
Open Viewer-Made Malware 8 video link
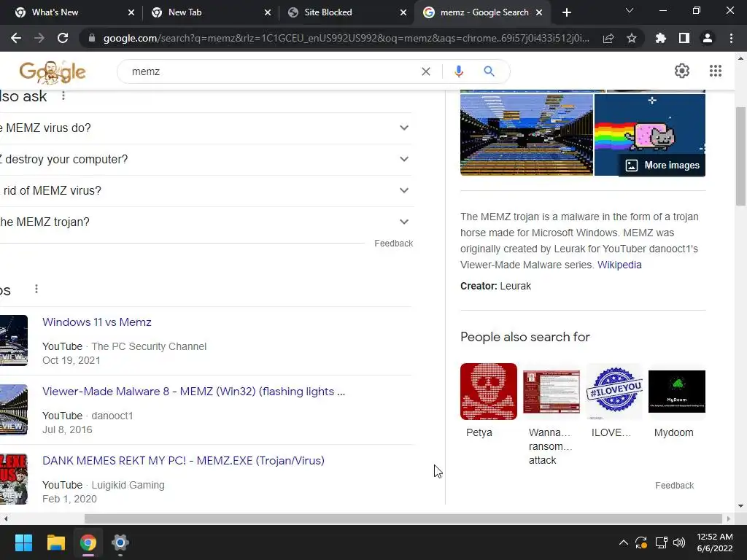193,392
